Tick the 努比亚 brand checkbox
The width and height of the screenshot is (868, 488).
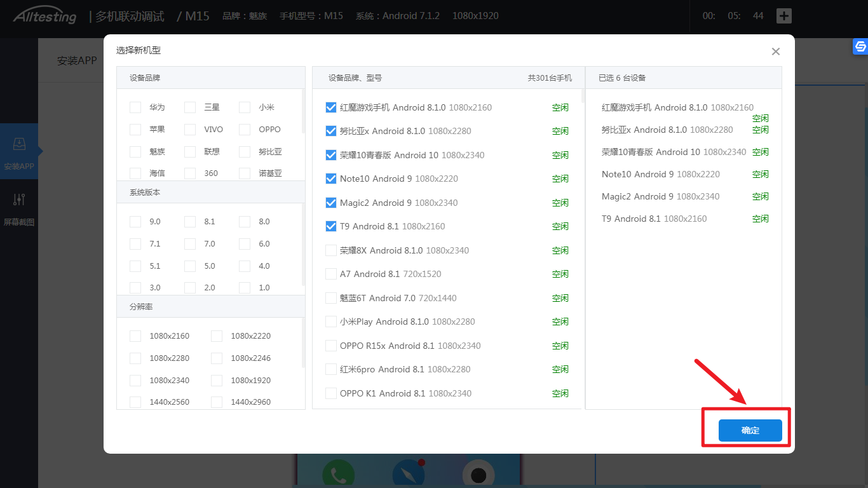click(x=245, y=152)
